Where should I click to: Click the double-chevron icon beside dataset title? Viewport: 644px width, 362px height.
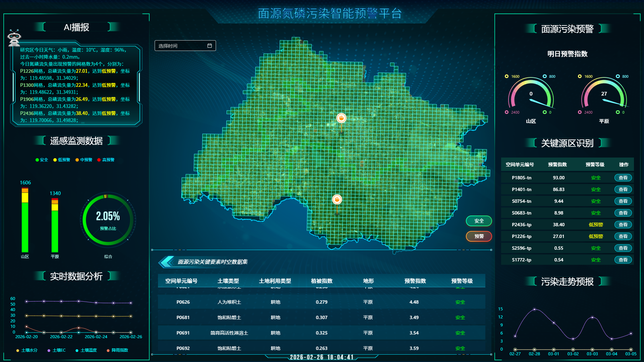[x=167, y=262]
